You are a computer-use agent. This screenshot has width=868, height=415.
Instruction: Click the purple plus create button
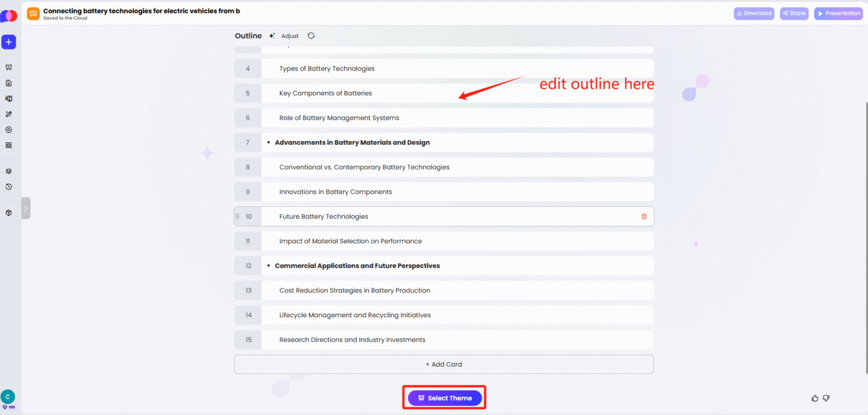(x=8, y=42)
